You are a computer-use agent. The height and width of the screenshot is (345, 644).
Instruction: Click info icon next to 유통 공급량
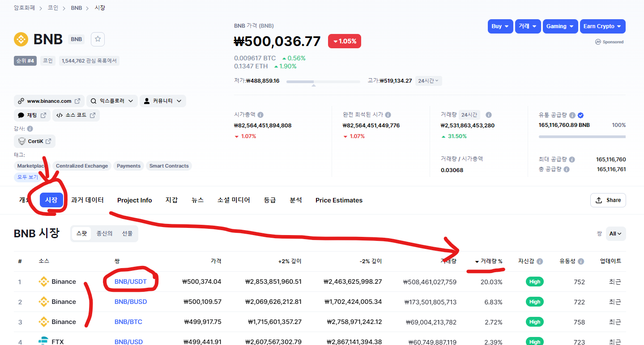[x=572, y=115]
